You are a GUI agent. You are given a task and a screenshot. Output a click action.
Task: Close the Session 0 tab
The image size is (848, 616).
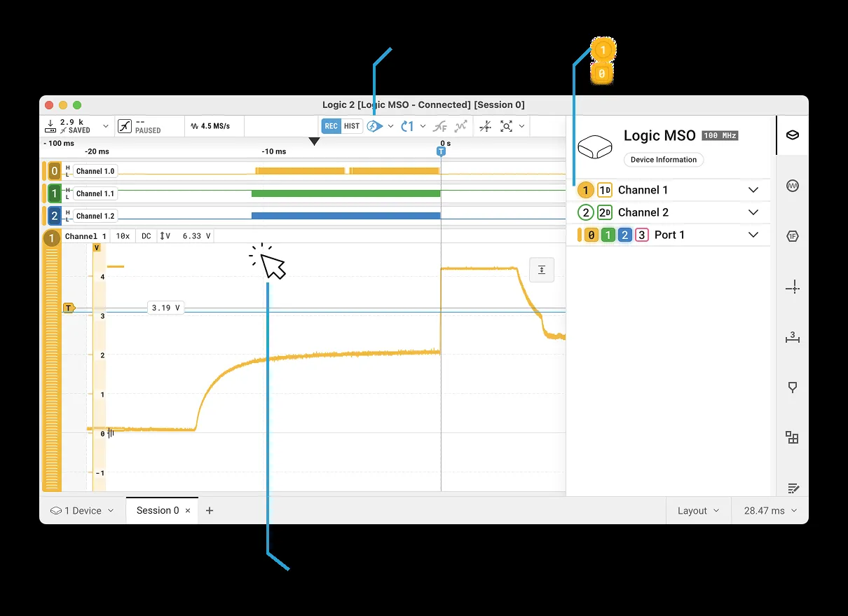(x=188, y=511)
